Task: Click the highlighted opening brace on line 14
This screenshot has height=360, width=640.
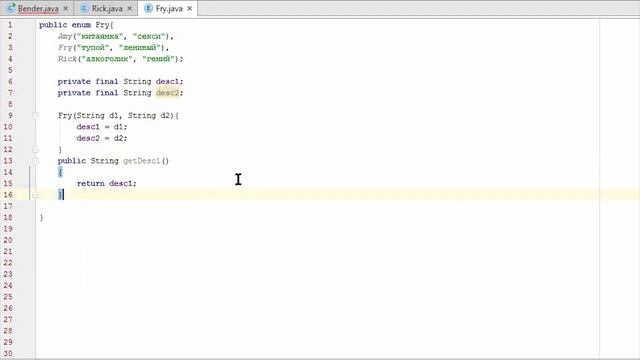Action: click(60, 172)
